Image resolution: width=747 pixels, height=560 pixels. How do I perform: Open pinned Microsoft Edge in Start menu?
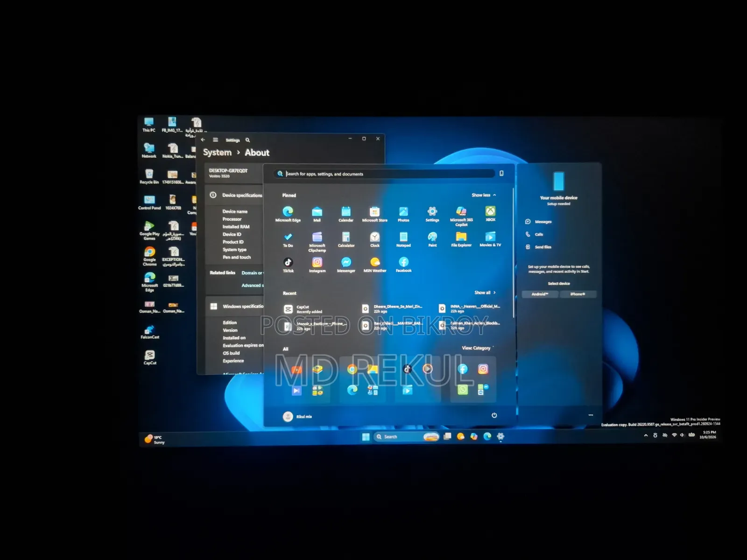tap(288, 214)
